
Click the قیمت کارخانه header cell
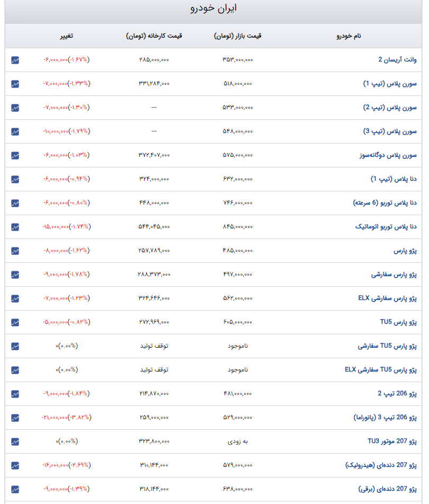[154, 36]
